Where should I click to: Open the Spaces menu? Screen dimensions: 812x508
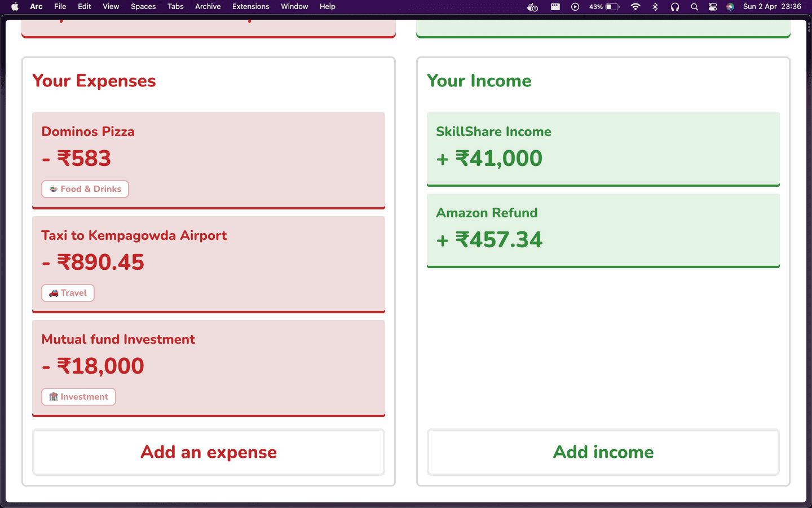coord(143,7)
